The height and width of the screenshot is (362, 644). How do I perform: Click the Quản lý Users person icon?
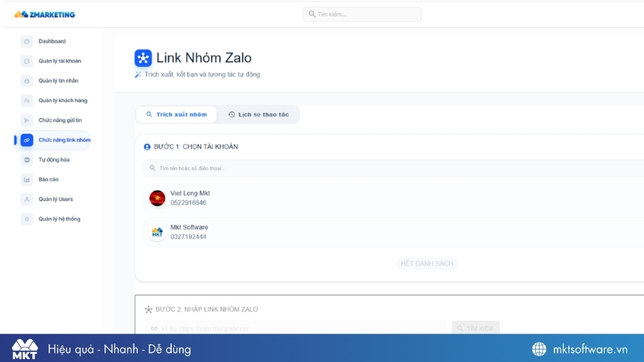(x=26, y=199)
